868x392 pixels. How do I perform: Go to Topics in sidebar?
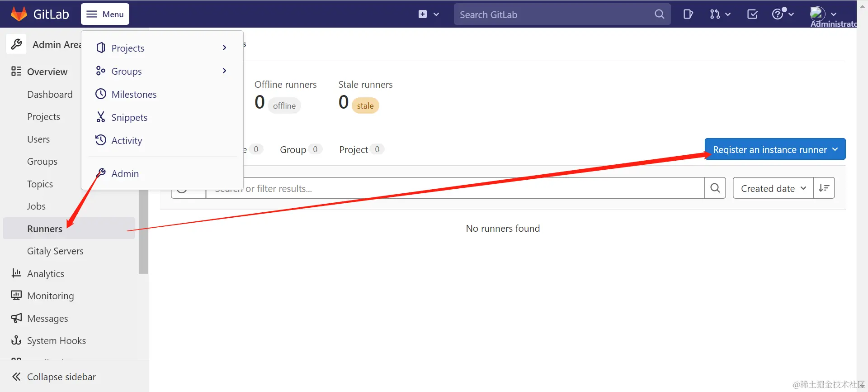coord(40,184)
